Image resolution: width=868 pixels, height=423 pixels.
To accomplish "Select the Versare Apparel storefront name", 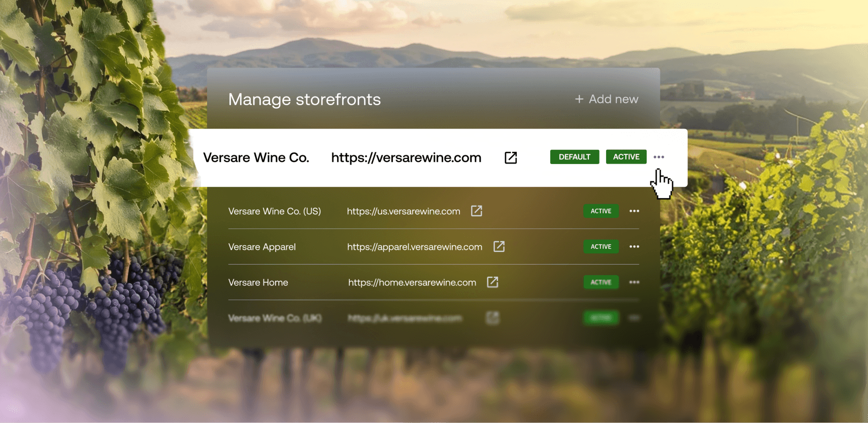I will pos(262,247).
